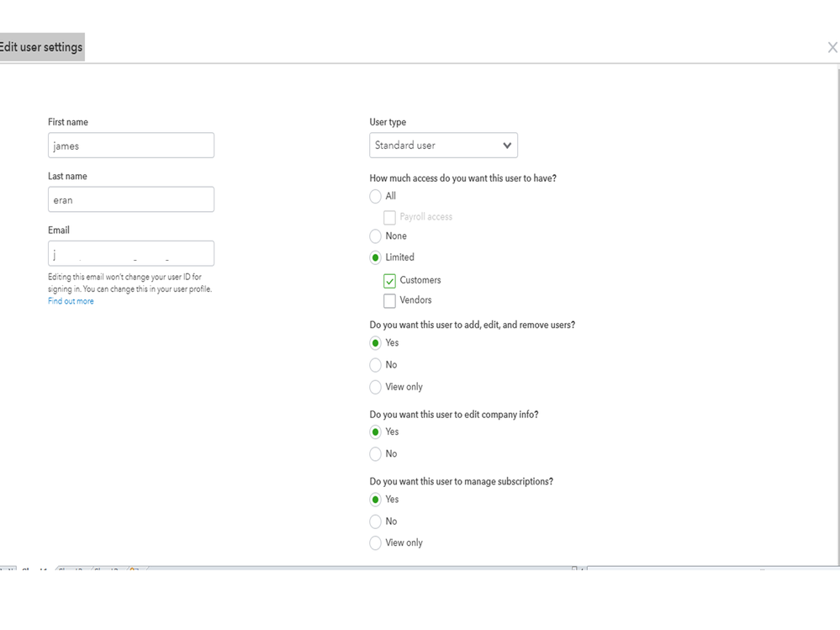Open the User type dropdown
The image size is (840, 630).
pyautogui.click(x=443, y=145)
